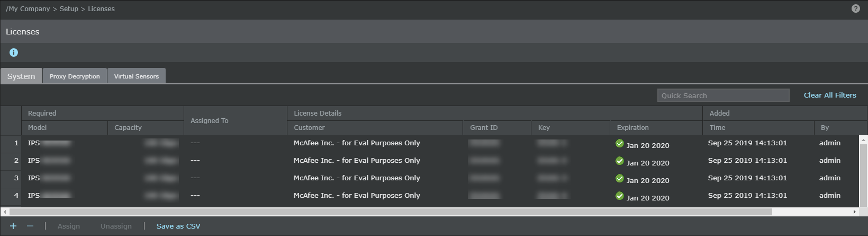The height and width of the screenshot is (236, 868).
Task: Click Jan 20 2020 expiration in row 1
Action: tap(648, 145)
